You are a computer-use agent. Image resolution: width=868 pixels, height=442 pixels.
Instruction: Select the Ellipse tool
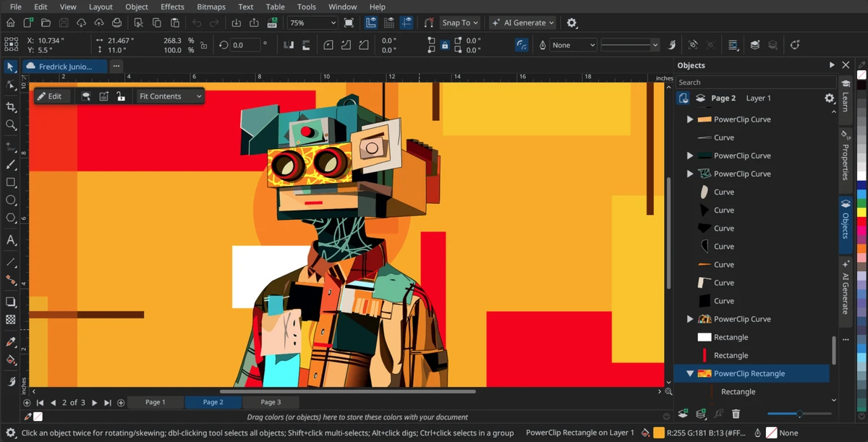tap(11, 200)
